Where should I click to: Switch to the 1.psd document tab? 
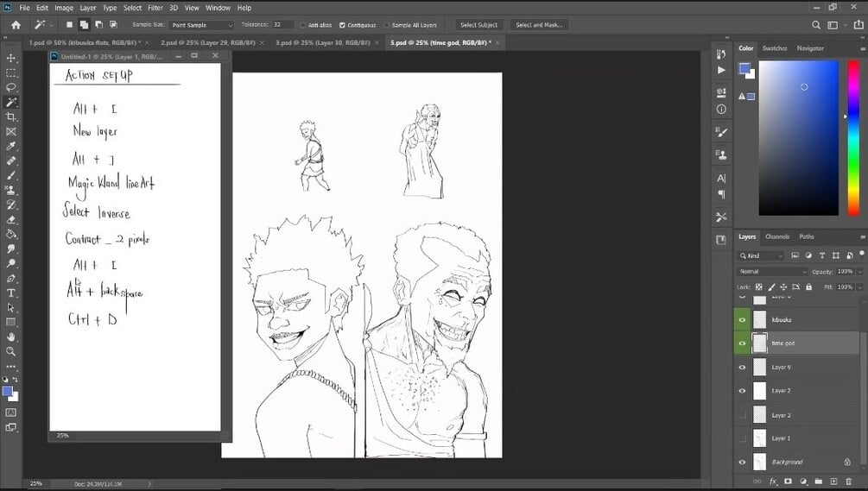[x=84, y=42]
